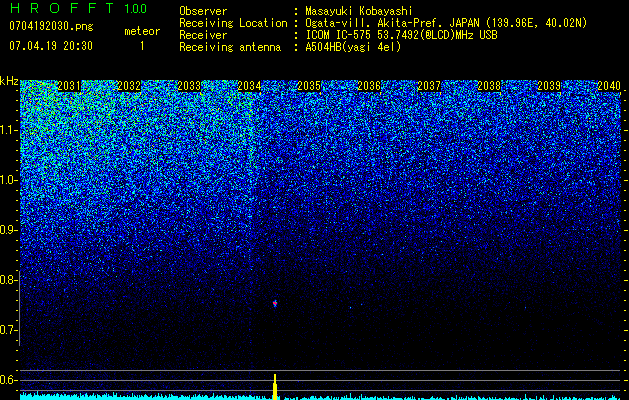
Task: Click observer name Masayuki Kobayashi
Action: point(359,11)
